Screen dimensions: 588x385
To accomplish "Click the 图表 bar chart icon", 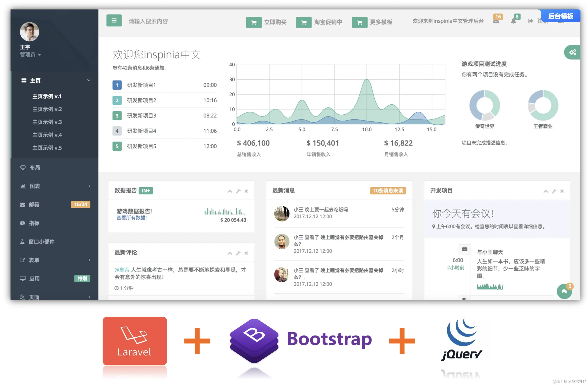I will coord(23,186).
